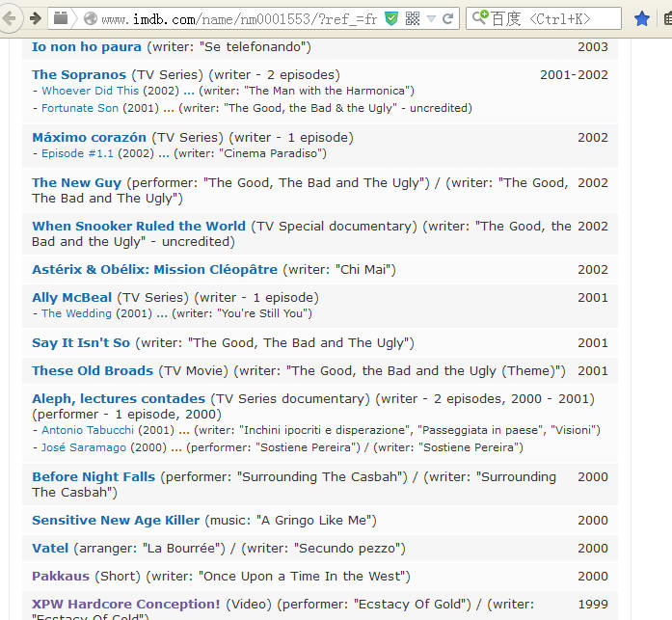This screenshot has height=620, width=672.
Task: Open When Snooker Ruled the World link
Action: (139, 226)
